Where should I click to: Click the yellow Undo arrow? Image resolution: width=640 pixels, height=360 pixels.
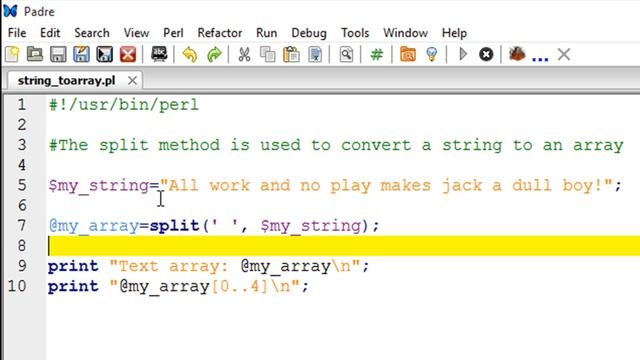pyautogui.click(x=190, y=54)
